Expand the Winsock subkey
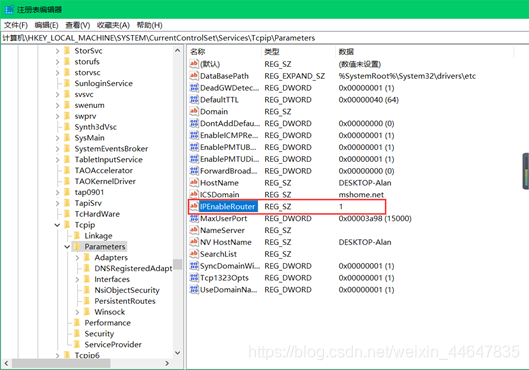Image resolution: width=529 pixels, height=370 pixels. (x=77, y=312)
